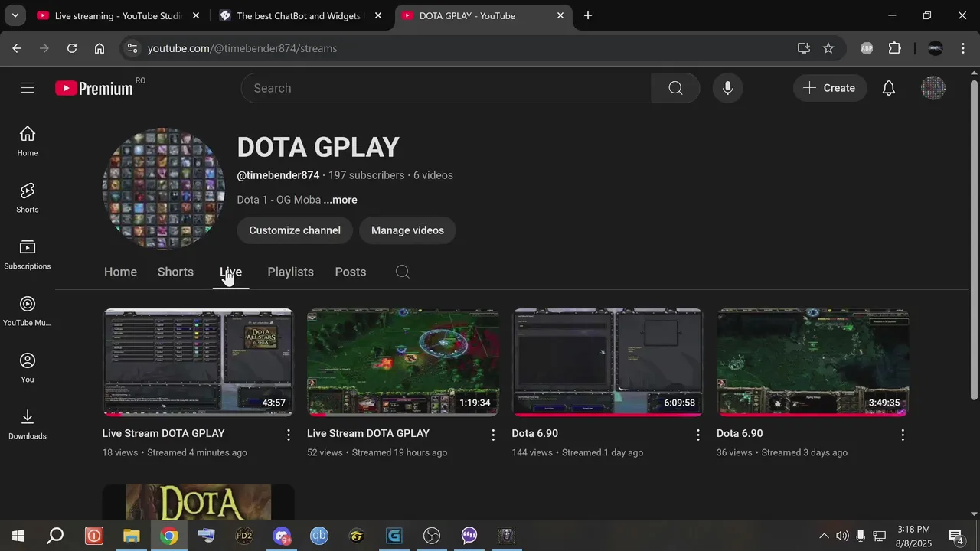Viewport: 980px width, 551px height.
Task: Switch to the Posts tab
Action: tap(351, 272)
